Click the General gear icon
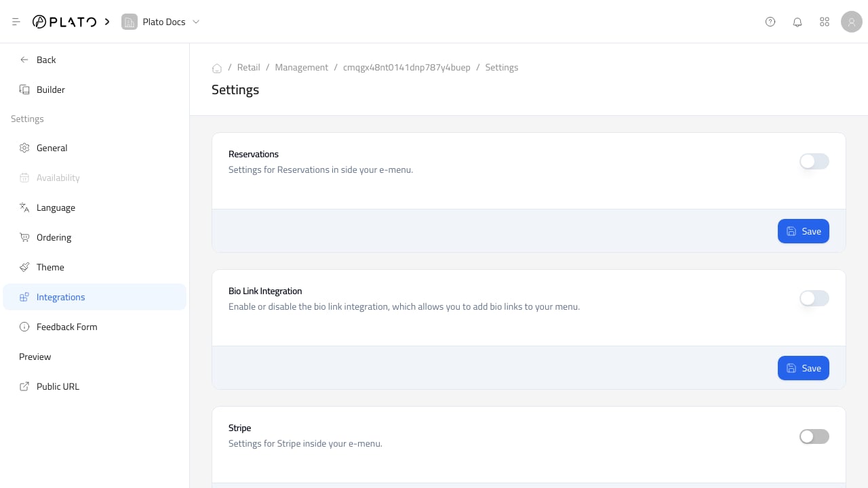This screenshot has width=868, height=488. coord(24,148)
